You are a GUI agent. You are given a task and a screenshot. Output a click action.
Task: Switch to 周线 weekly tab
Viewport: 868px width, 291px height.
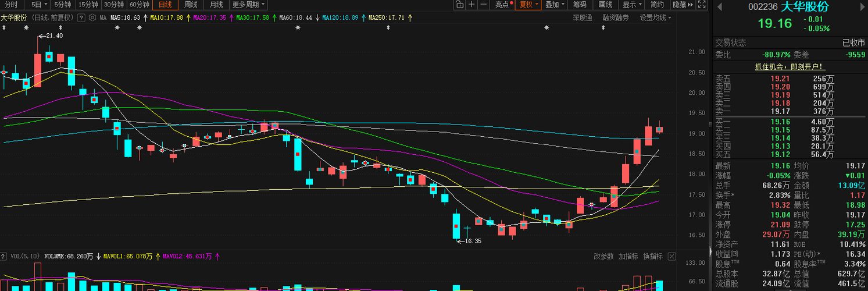tap(191, 5)
